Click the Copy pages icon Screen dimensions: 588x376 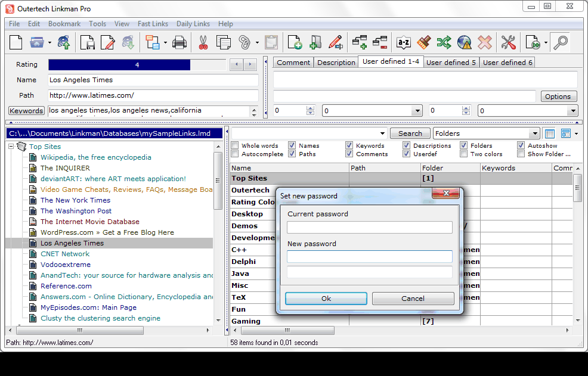pyautogui.click(x=224, y=42)
